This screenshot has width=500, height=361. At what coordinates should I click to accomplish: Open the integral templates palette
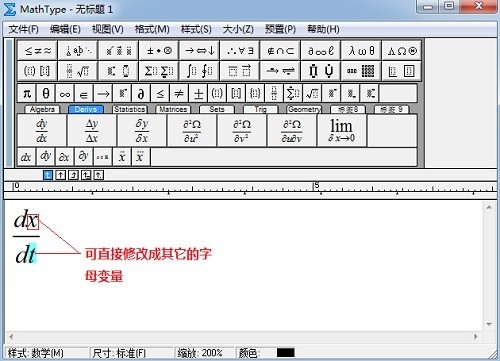click(x=199, y=71)
